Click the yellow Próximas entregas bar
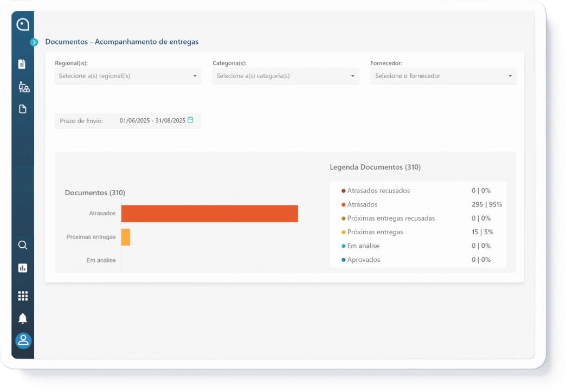The image size is (567, 392). tap(126, 237)
